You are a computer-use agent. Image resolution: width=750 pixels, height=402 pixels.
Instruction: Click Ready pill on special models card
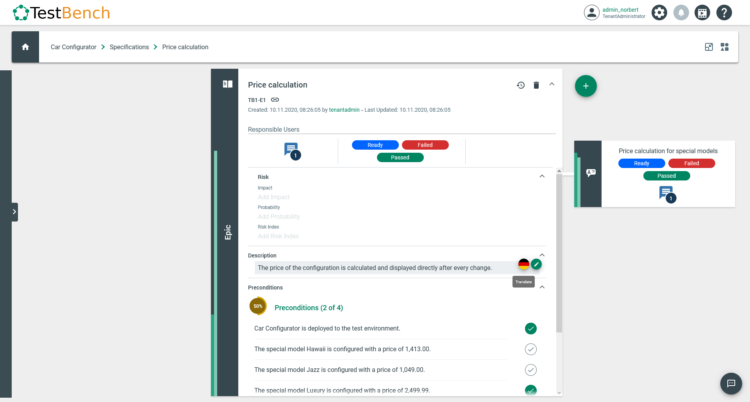click(641, 163)
